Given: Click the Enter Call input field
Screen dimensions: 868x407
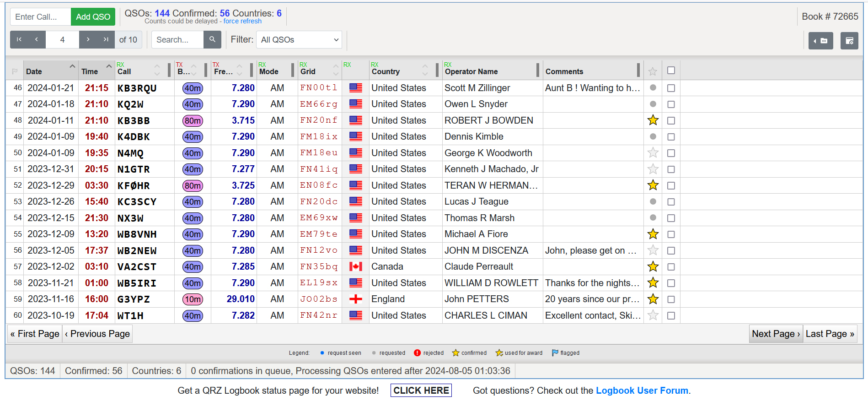Looking at the screenshot, I should (x=41, y=17).
